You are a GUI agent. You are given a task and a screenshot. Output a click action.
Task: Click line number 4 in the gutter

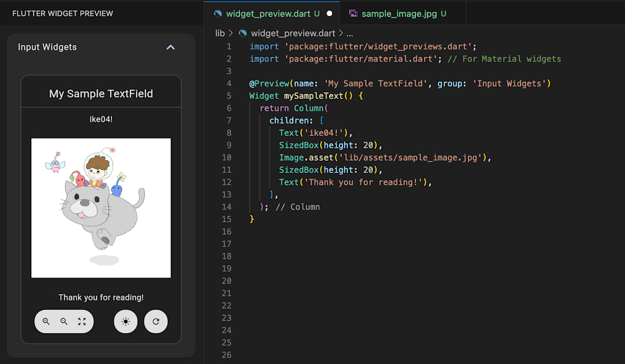click(x=229, y=83)
